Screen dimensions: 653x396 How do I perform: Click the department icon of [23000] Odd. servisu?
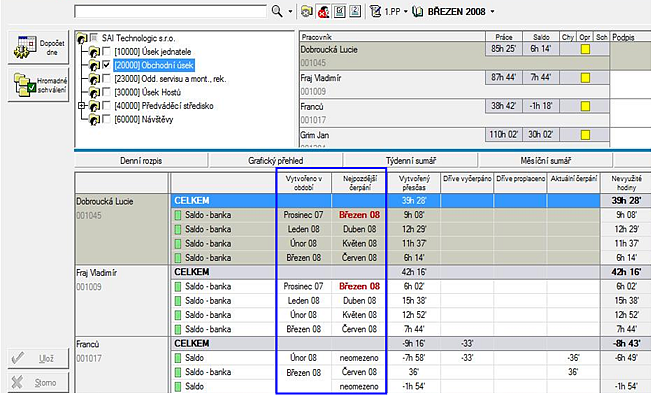tap(94, 79)
